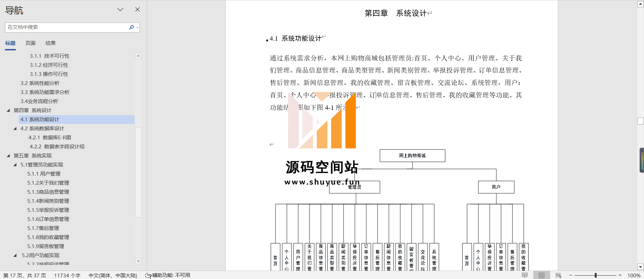Screen dimensions: 644x279
Task: Open the search options dropdown arrow
Action: click(138, 28)
